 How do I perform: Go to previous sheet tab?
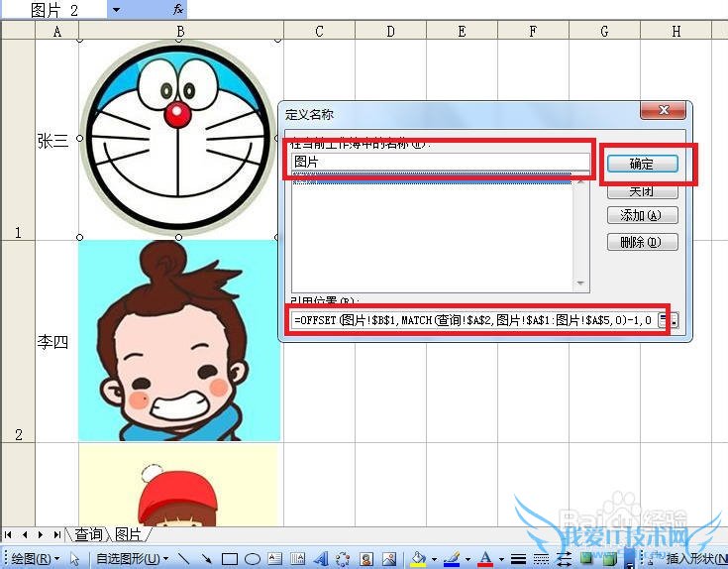[x=25, y=534]
